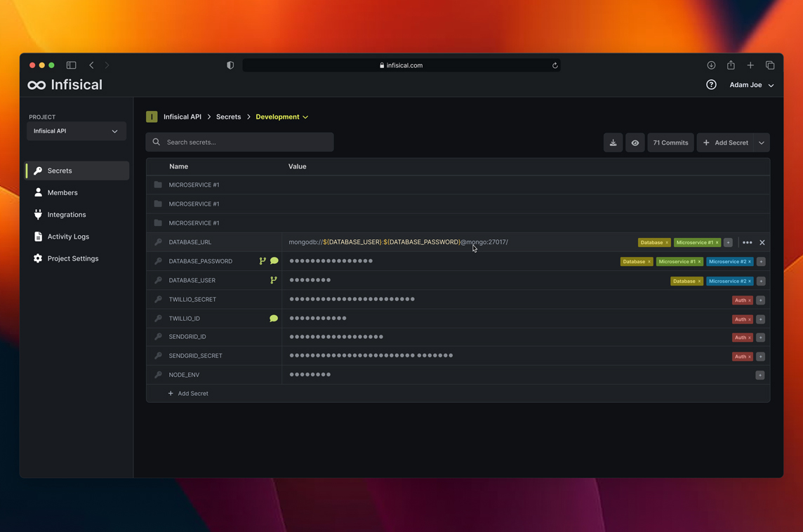Screen dimensions: 803x532
Task: Add a tag to SENDGRID_ID row
Action: (760, 338)
